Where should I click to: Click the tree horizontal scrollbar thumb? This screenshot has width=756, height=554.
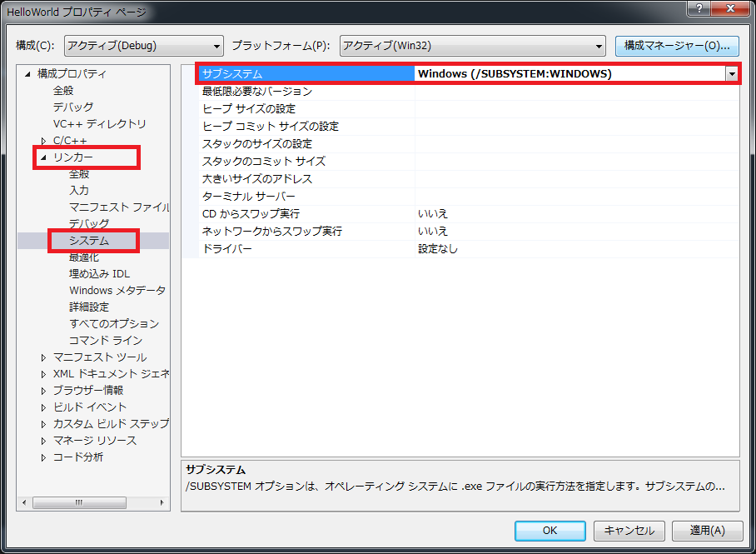click(x=79, y=502)
